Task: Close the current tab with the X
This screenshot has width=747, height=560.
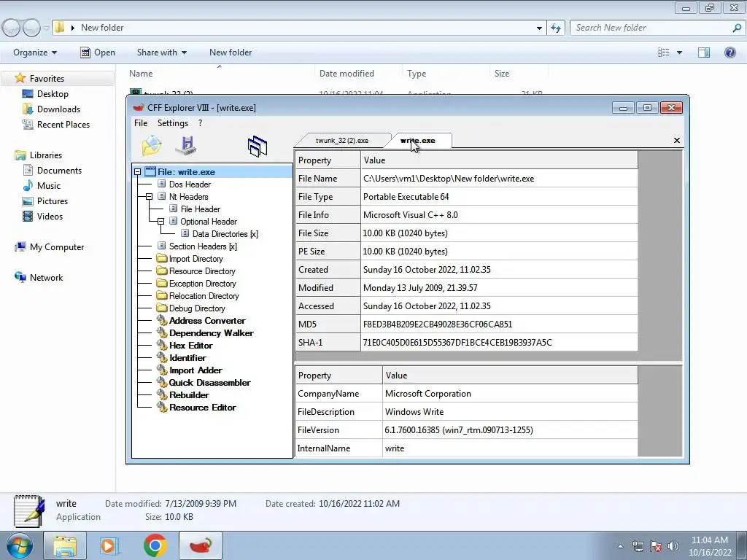Action: click(x=676, y=141)
